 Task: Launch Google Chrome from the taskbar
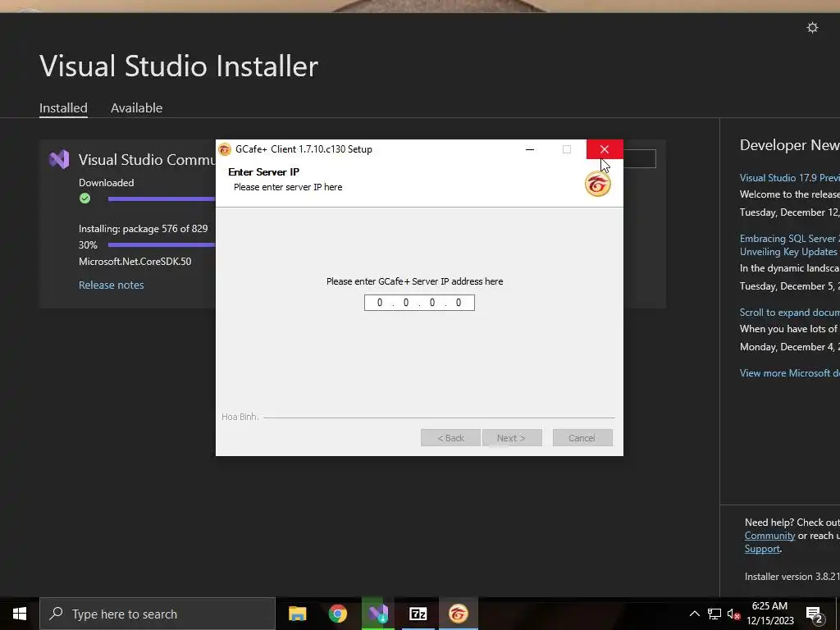(x=337, y=614)
